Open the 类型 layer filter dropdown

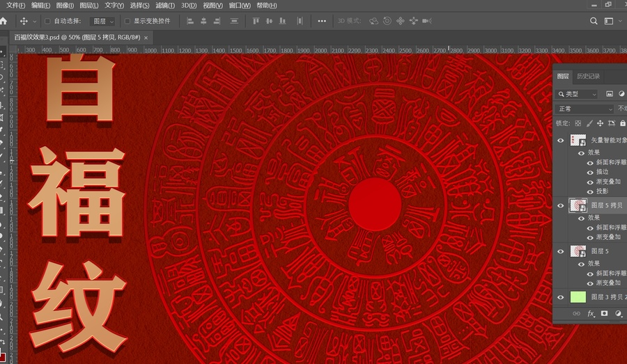tap(576, 94)
